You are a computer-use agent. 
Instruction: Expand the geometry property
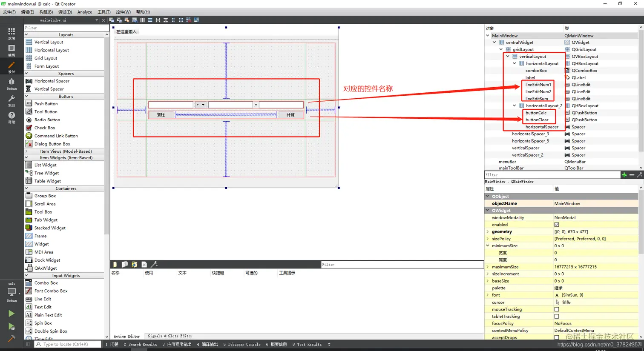(488, 231)
